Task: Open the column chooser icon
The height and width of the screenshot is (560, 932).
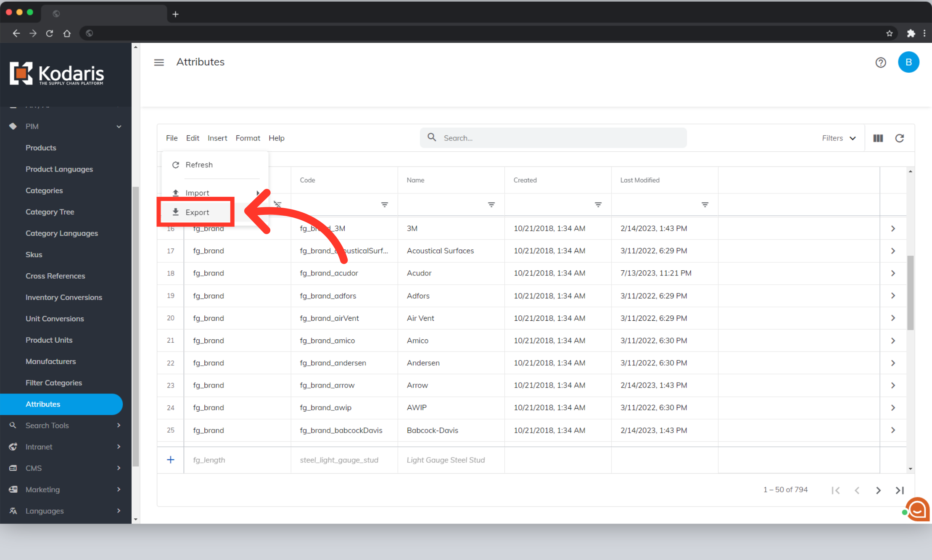Action: 878,138
